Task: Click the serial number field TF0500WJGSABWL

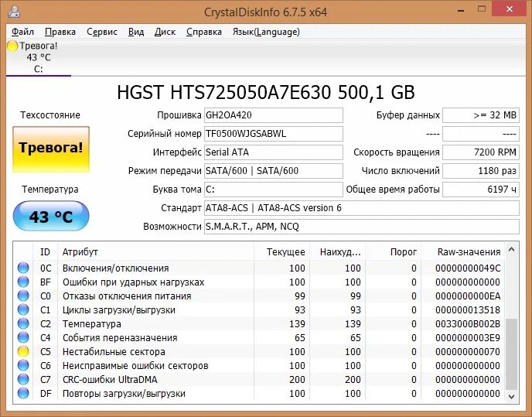Action: [x=274, y=134]
